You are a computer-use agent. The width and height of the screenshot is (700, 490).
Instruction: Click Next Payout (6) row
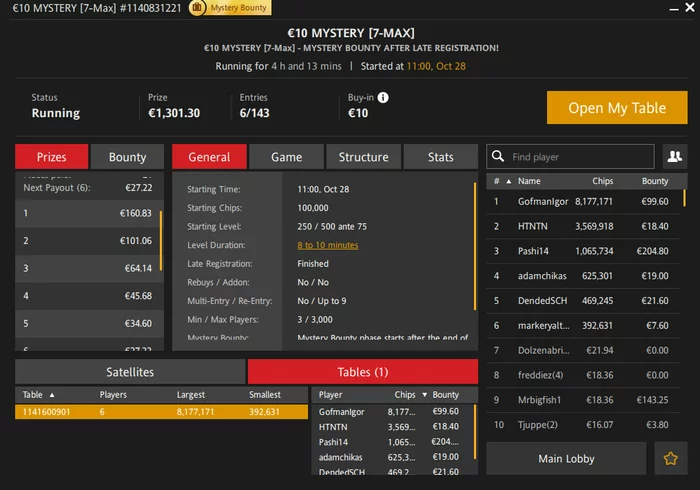(89, 188)
